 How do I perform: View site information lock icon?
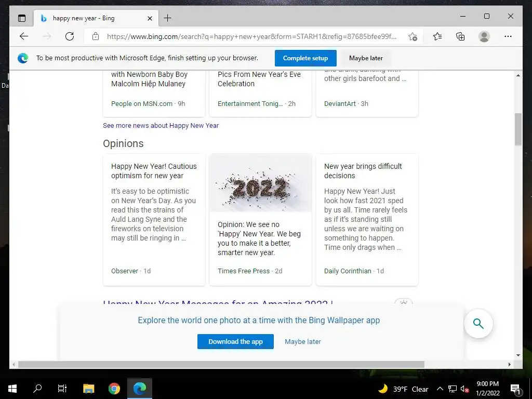point(96,36)
